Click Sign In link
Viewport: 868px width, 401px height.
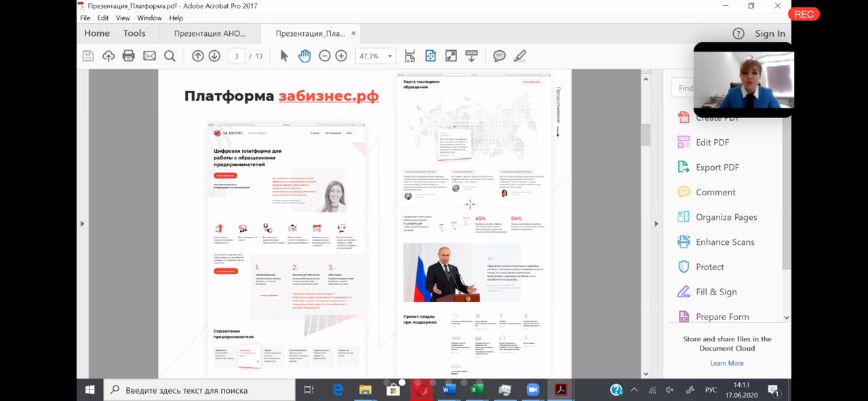tap(770, 33)
